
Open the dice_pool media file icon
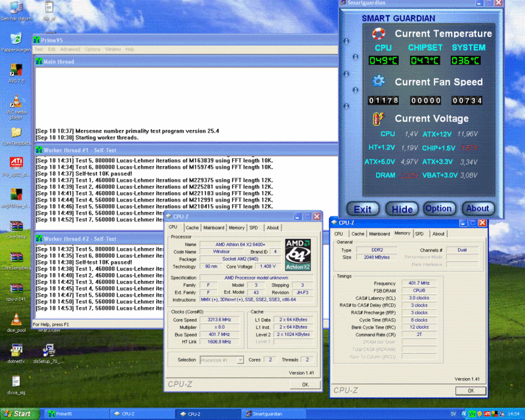(16, 319)
